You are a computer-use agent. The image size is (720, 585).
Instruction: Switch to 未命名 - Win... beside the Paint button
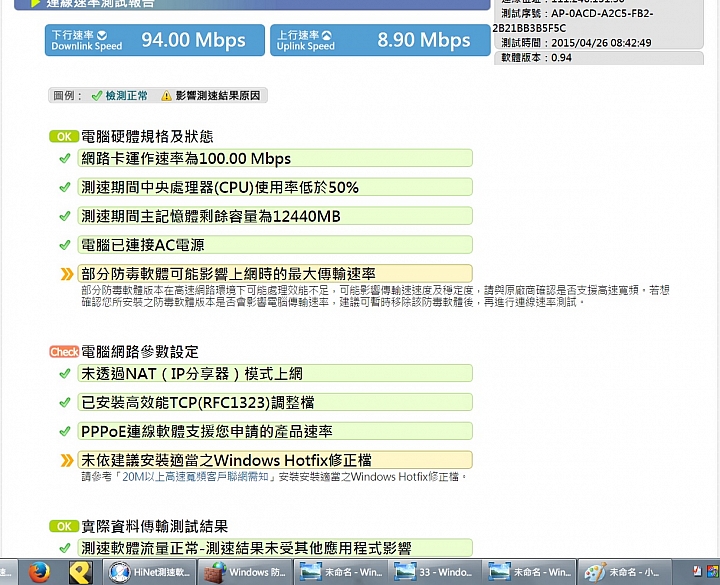click(x=529, y=572)
